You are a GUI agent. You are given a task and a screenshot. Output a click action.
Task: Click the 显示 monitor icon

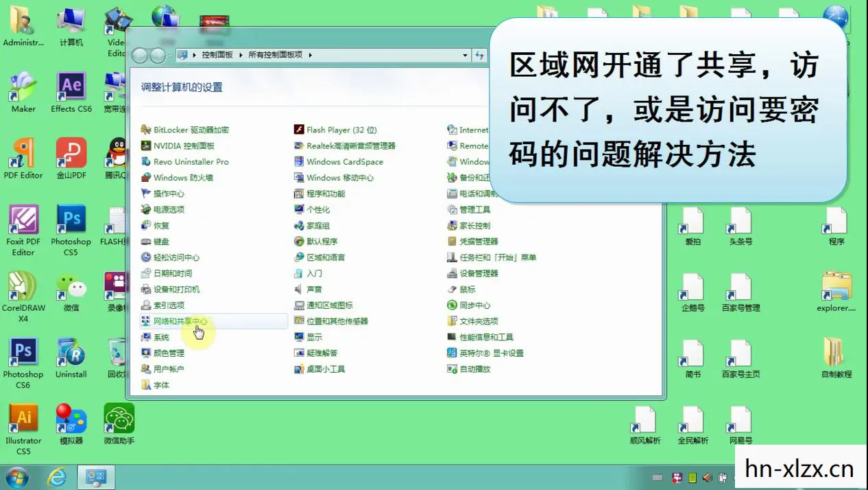[x=299, y=337]
